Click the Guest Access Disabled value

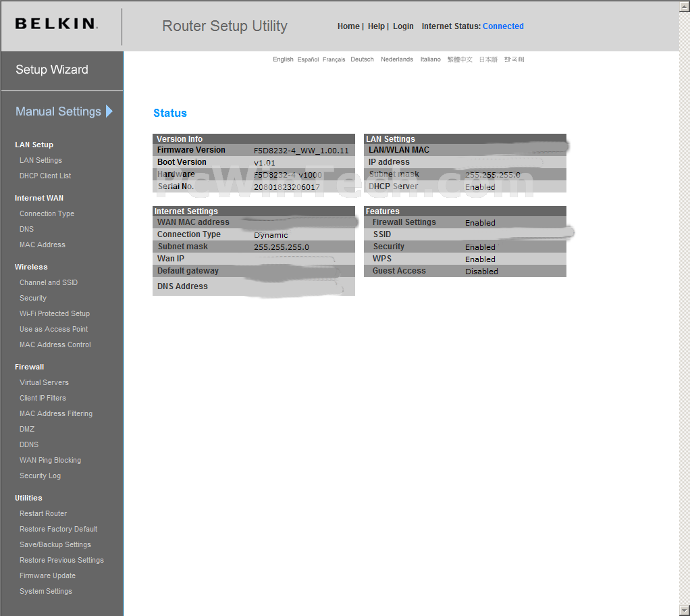click(x=481, y=272)
